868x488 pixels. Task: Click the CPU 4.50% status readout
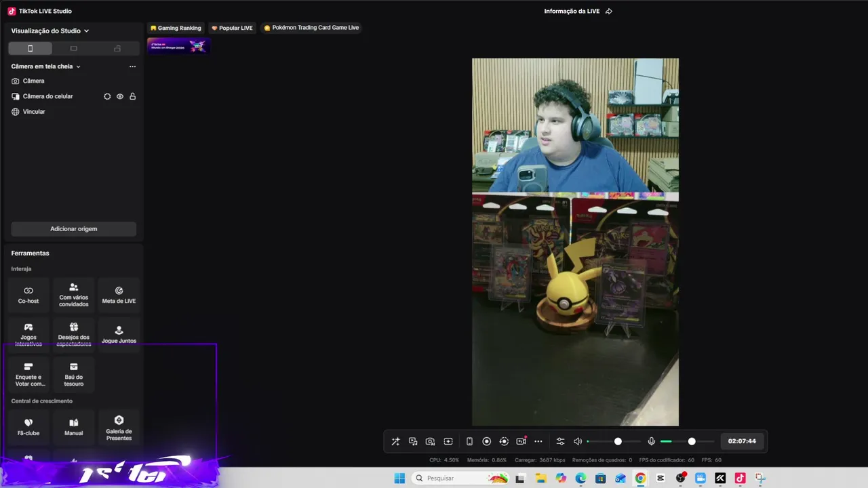click(x=444, y=460)
